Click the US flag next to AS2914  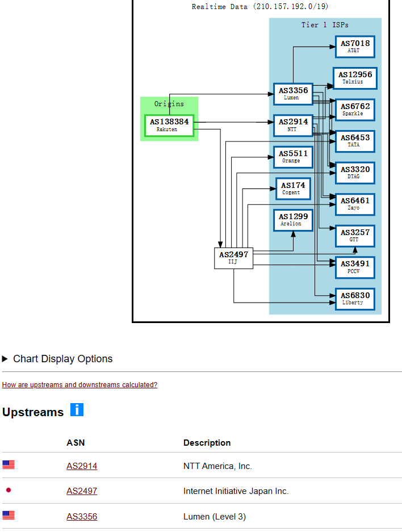click(9, 465)
